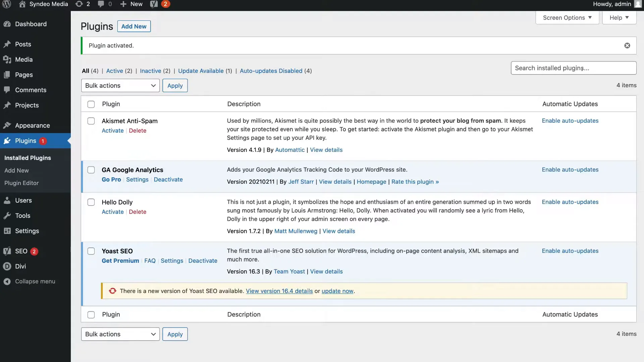Click the Plugins plug icon
644x362 pixels.
click(7, 141)
